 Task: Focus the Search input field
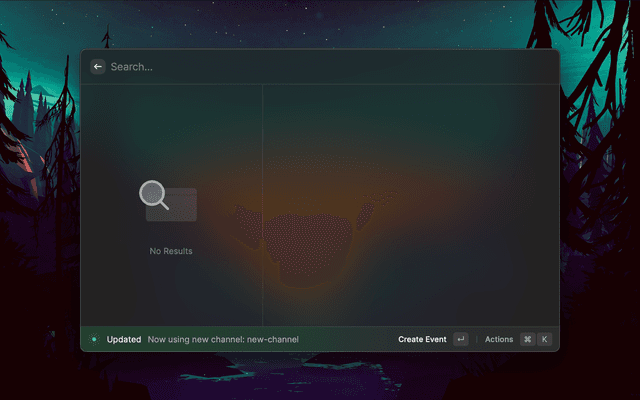[x=300, y=67]
